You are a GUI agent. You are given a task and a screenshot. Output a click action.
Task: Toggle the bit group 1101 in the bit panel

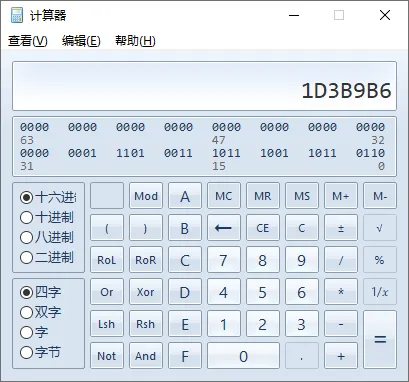(130, 153)
